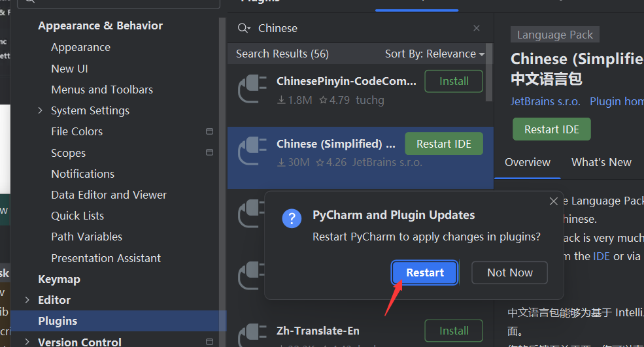Click the blue question mark dialog icon

click(x=292, y=218)
